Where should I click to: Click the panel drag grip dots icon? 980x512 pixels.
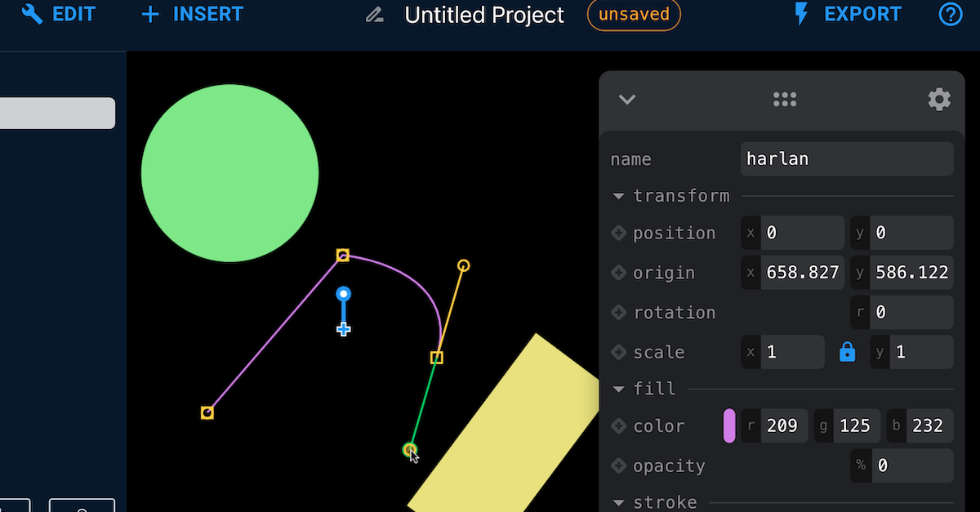tap(785, 100)
